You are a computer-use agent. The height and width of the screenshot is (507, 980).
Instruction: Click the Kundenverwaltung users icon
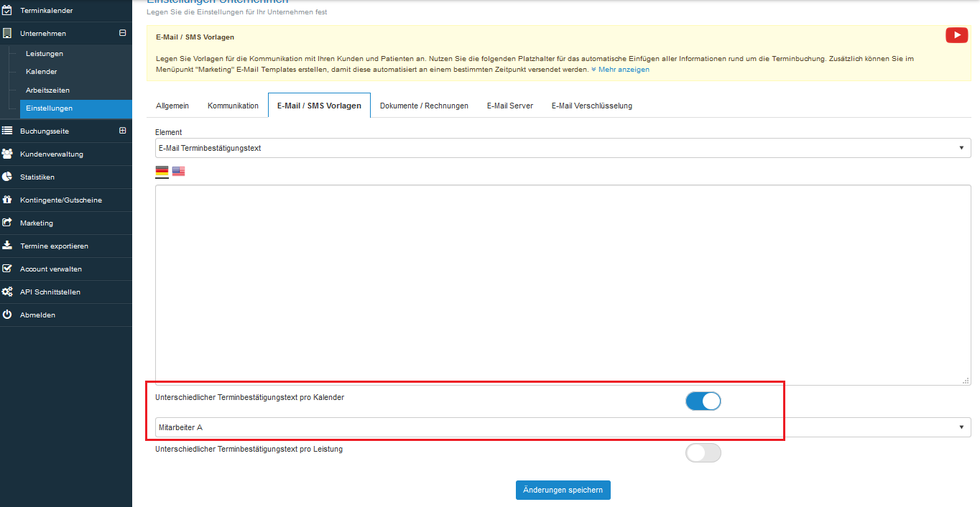point(7,154)
